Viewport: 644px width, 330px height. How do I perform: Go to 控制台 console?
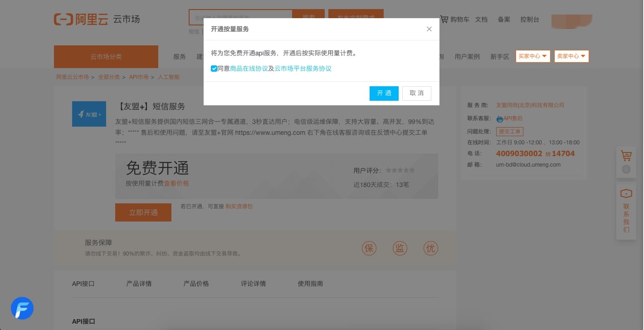tap(530, 20)
